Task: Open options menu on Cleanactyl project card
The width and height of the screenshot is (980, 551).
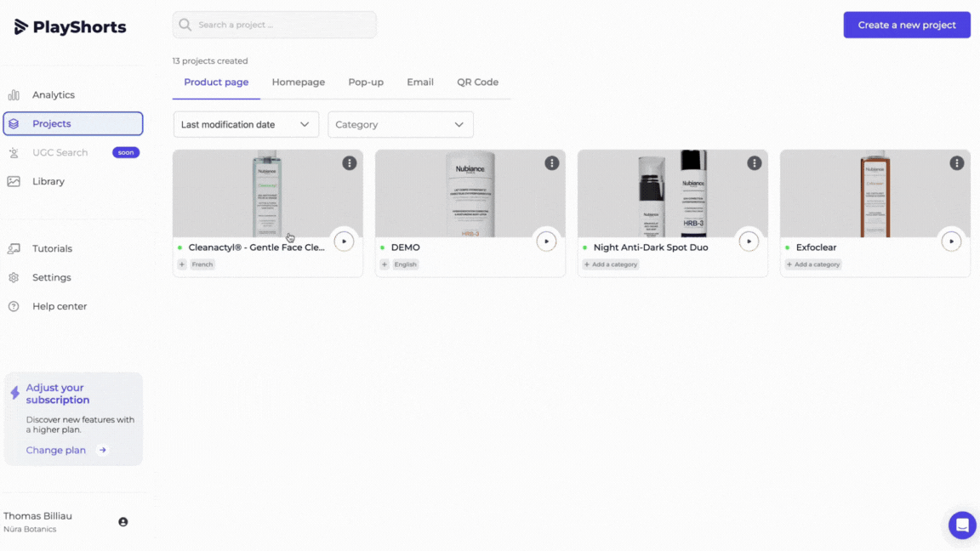Action: [350, 163]
